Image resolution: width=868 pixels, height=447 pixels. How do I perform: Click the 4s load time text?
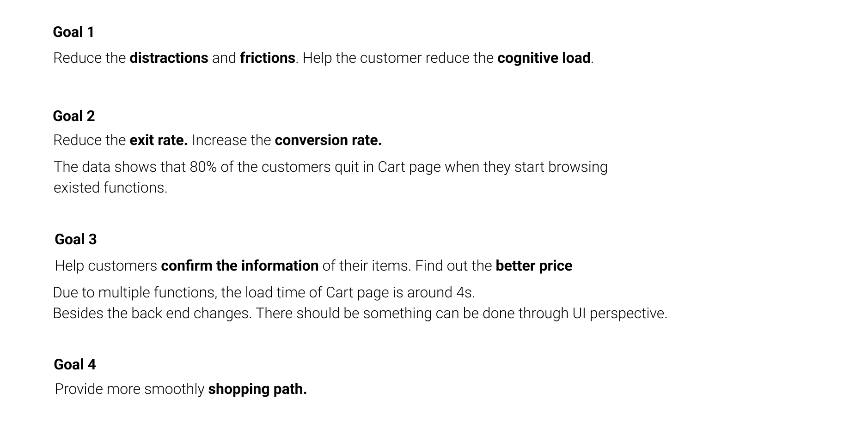coord(465,292)
